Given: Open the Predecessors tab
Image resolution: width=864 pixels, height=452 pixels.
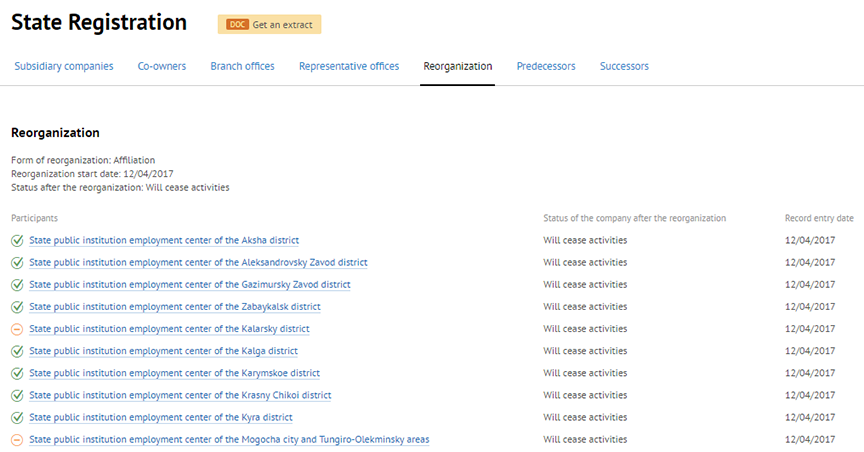Looking at the screenshot, I should point(546,66).
